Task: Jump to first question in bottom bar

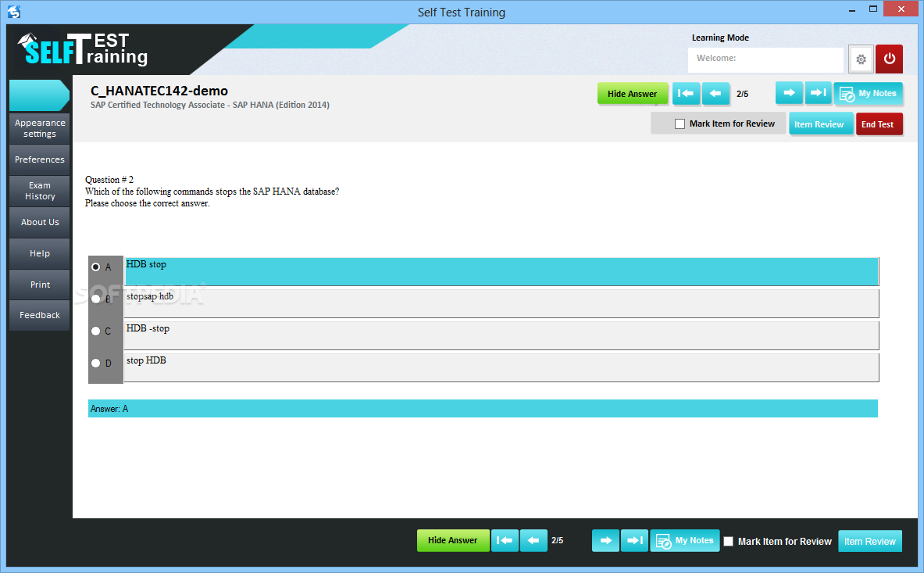Action: point(505,540)
